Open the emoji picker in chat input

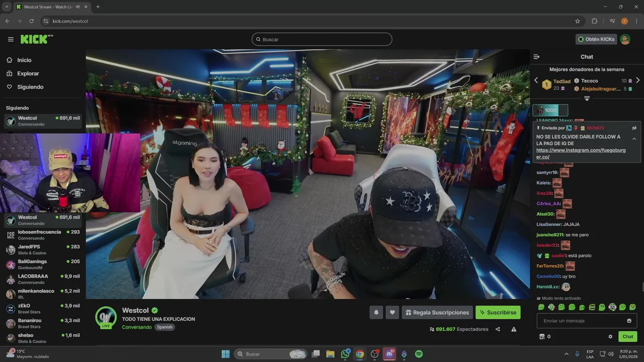click(629, 321)
